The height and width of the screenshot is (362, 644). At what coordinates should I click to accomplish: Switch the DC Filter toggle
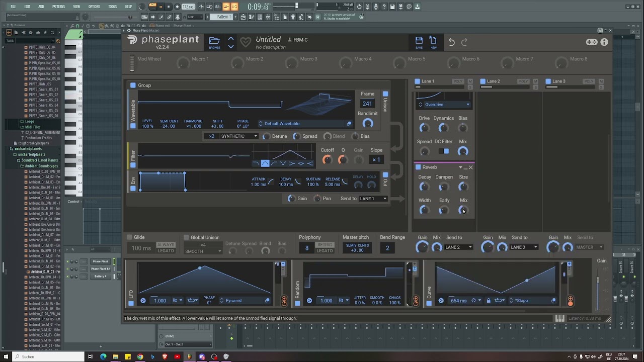click(444, 151)
